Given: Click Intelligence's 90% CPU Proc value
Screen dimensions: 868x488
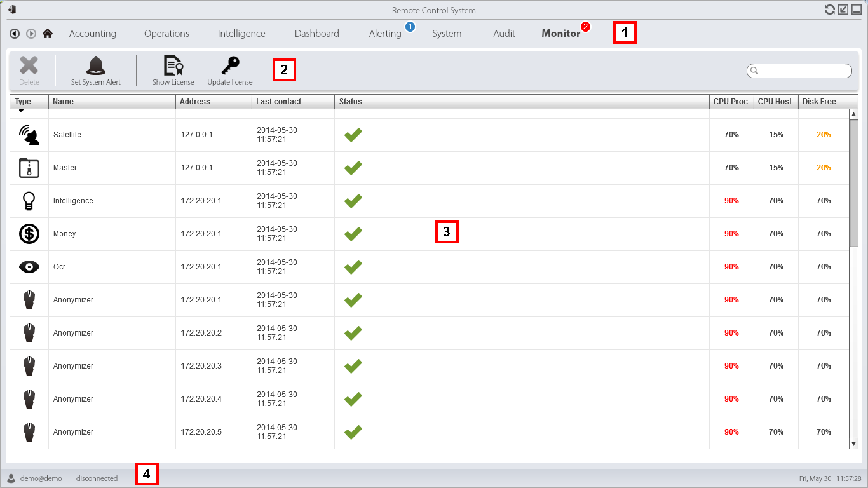Looking at the screenshot, I should pos(731,201).
